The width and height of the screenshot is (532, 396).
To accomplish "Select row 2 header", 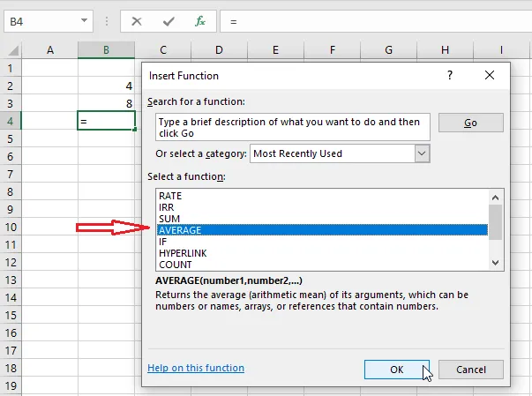I will pos(11,86).
